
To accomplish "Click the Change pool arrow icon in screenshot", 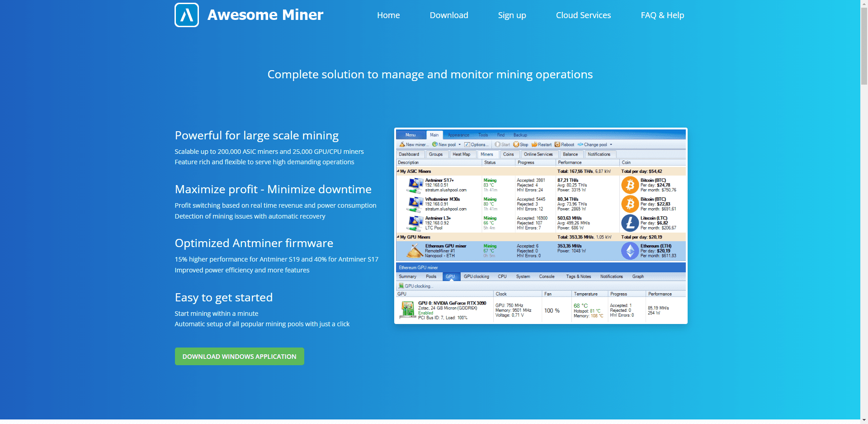I will [580, 145].
